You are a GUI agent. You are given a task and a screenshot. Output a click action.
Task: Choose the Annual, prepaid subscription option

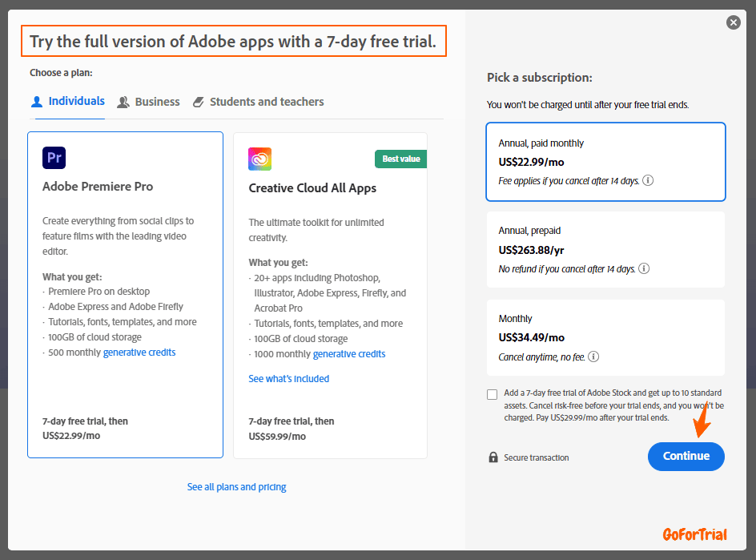click(x=605, y=249)
